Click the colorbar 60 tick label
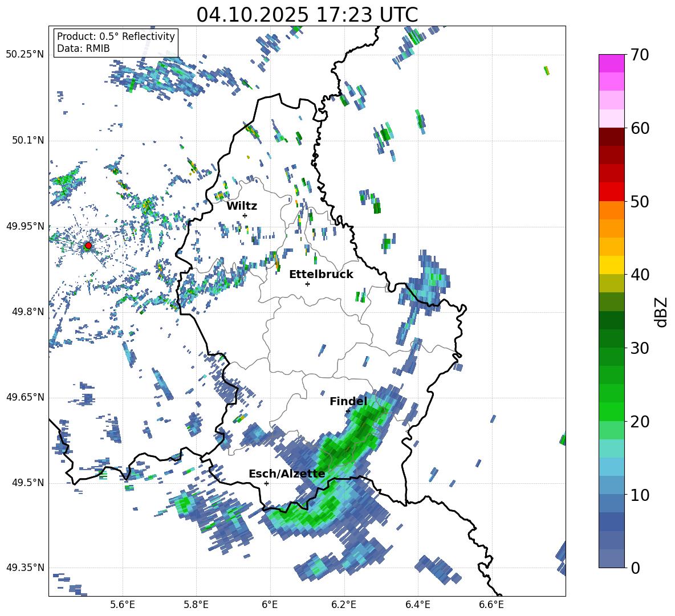 coord(639,128)
